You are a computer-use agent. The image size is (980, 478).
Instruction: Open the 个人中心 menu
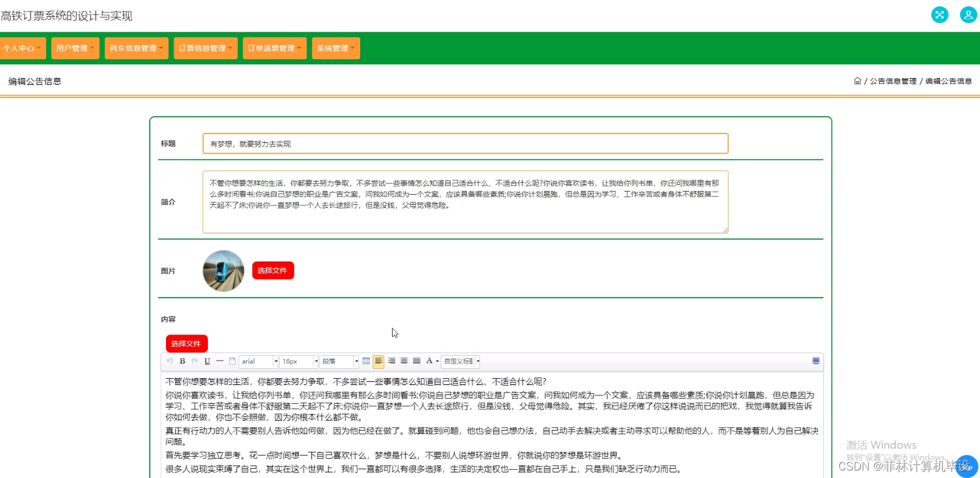pyautogui.click(x=22, y=48)
